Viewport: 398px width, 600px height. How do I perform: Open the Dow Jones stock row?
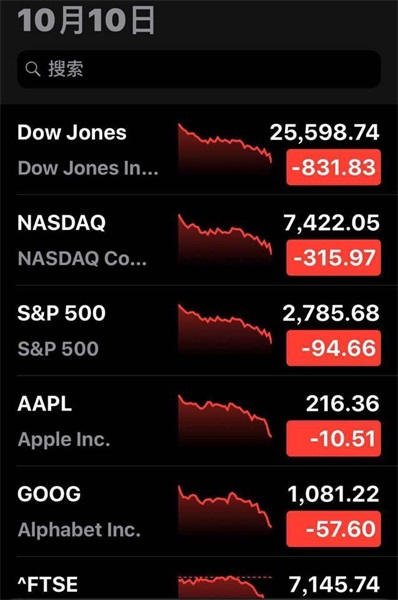click(x=199, y=150)
